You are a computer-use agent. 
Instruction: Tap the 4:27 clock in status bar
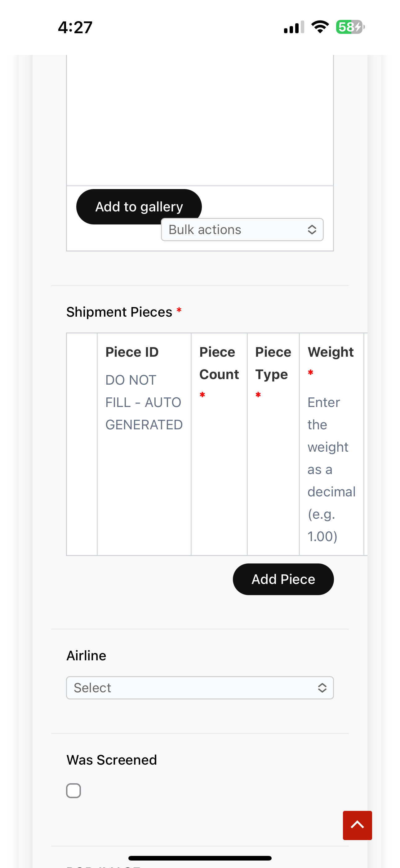tap(75, 27)
